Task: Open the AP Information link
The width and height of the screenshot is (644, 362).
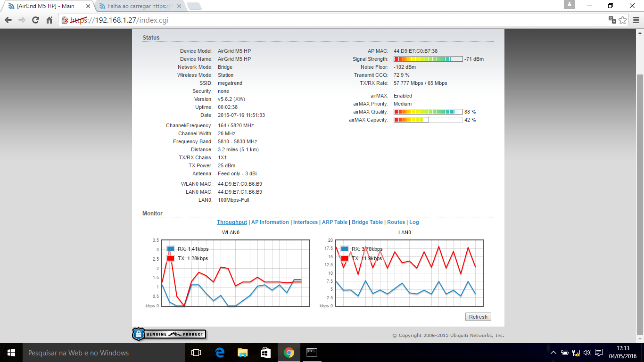Action: (x=270, y=222)
